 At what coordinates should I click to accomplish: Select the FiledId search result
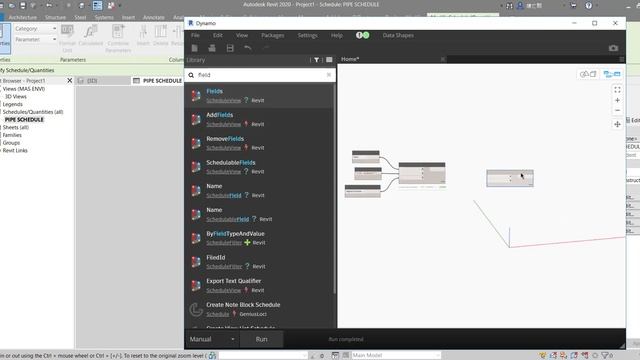point(259,262)
